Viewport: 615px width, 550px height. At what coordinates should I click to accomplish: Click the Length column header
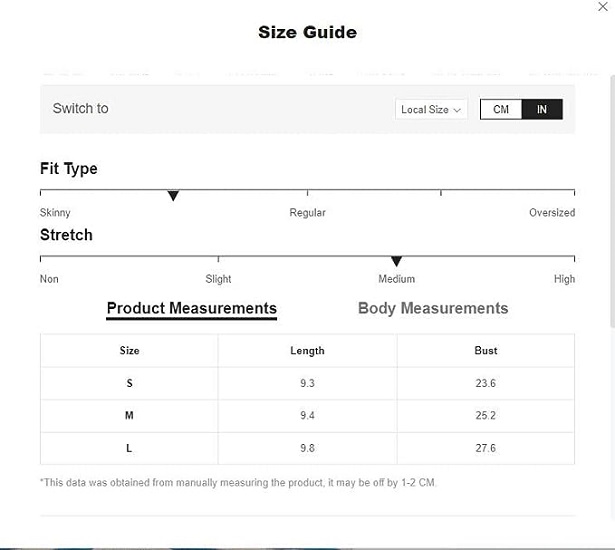[x=307, y=351]
